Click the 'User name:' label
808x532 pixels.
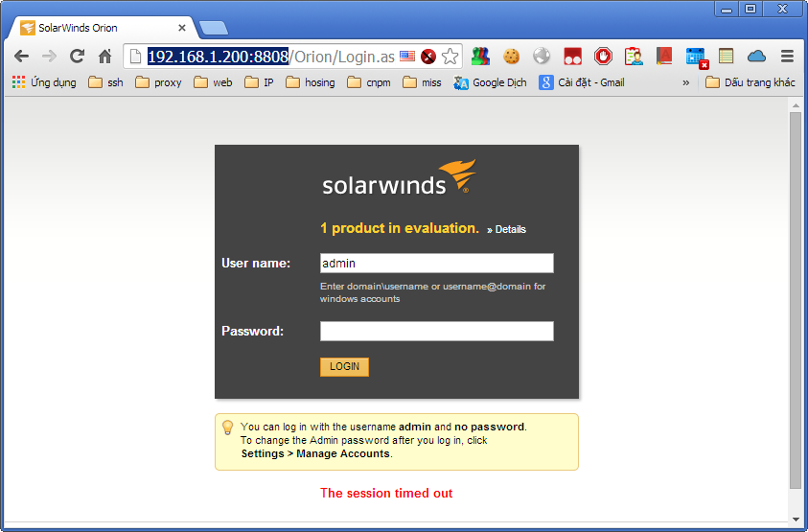256,264
